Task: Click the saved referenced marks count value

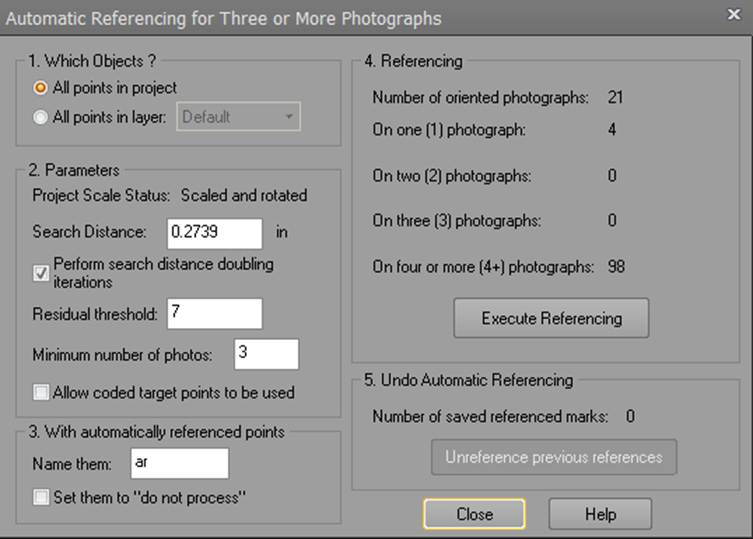Action: click(630, 416)
